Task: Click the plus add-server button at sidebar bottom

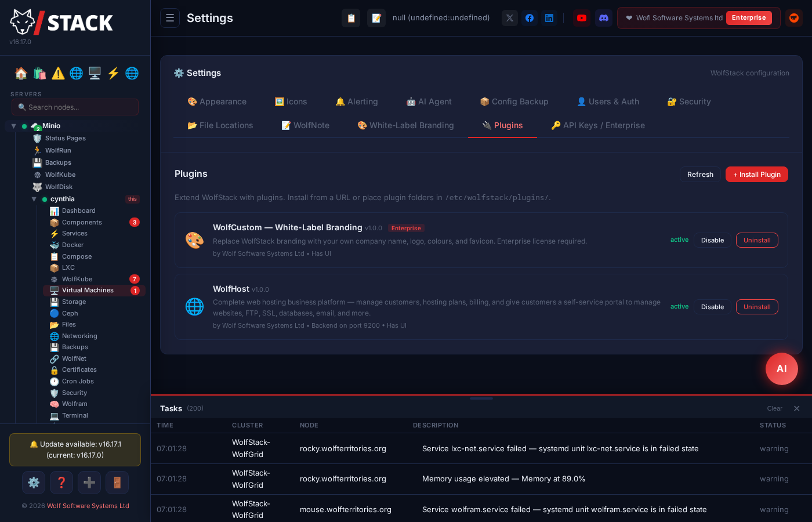Action: tap(89, 483)
